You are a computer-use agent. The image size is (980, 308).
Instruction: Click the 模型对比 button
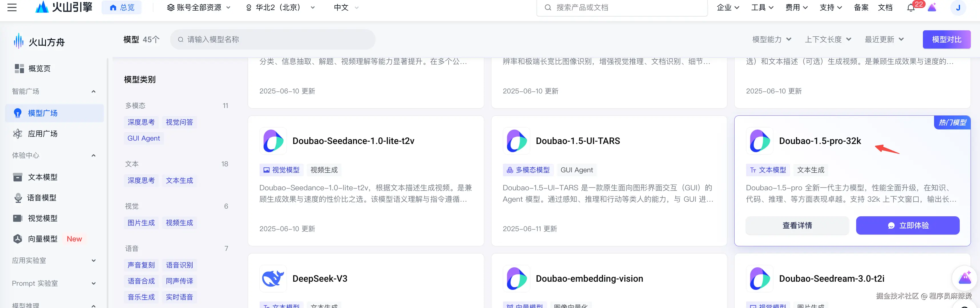(947, 39)
